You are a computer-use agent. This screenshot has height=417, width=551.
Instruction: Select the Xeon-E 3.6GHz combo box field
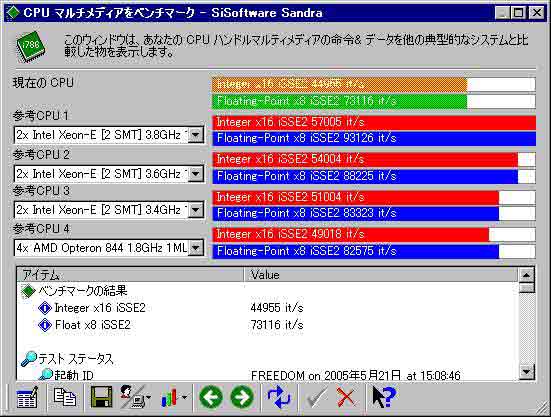click(x=109, y=174)
